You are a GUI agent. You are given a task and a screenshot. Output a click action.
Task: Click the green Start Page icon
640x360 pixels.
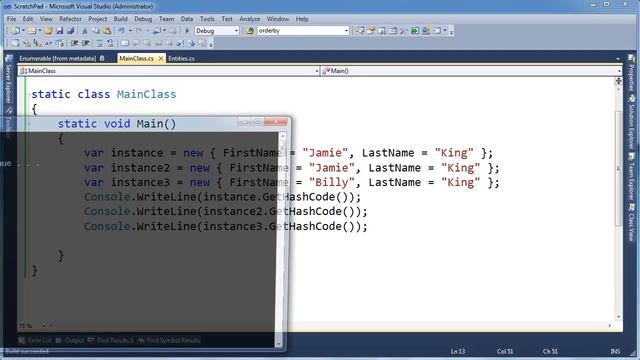(x=415, y=31)
